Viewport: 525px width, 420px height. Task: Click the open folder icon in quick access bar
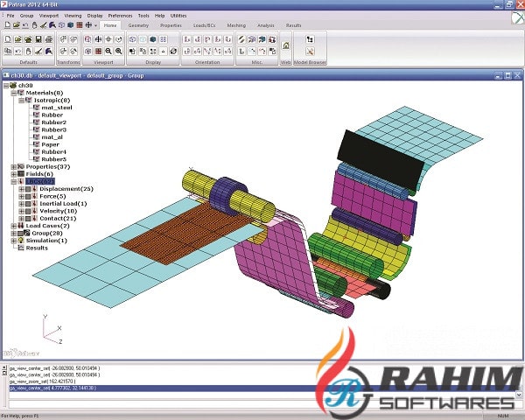(17, 25)
